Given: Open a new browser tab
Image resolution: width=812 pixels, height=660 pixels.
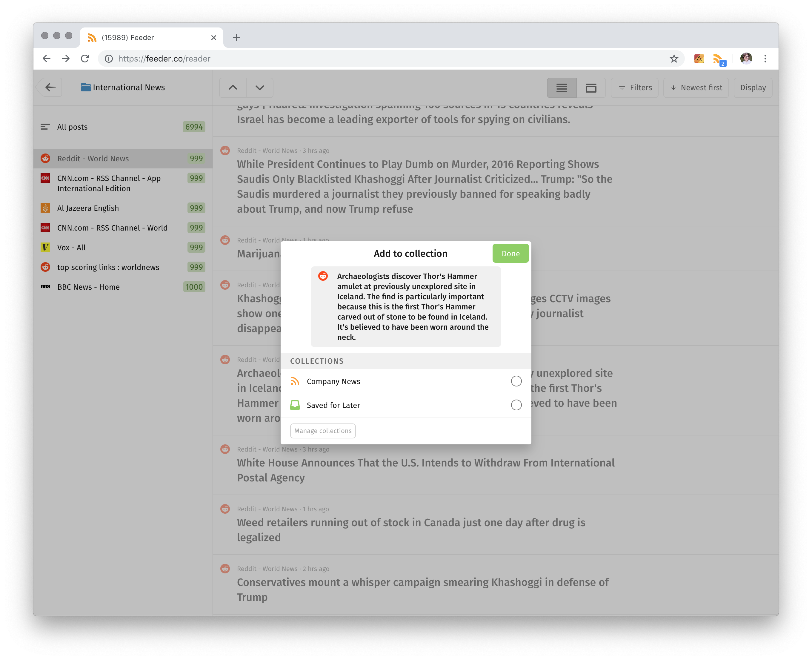Looking at the screenshot, I should tap(236, 38).
